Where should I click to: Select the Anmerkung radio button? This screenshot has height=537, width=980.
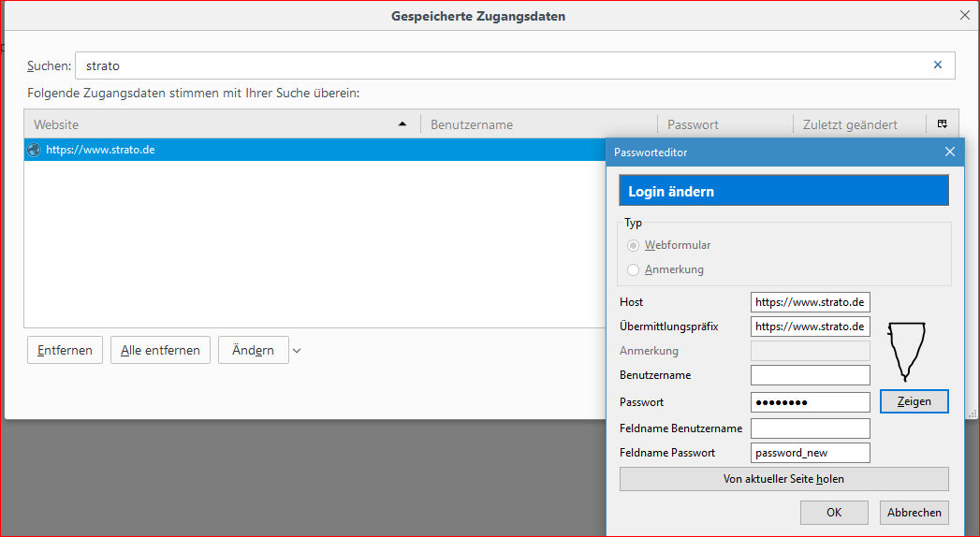633,269
